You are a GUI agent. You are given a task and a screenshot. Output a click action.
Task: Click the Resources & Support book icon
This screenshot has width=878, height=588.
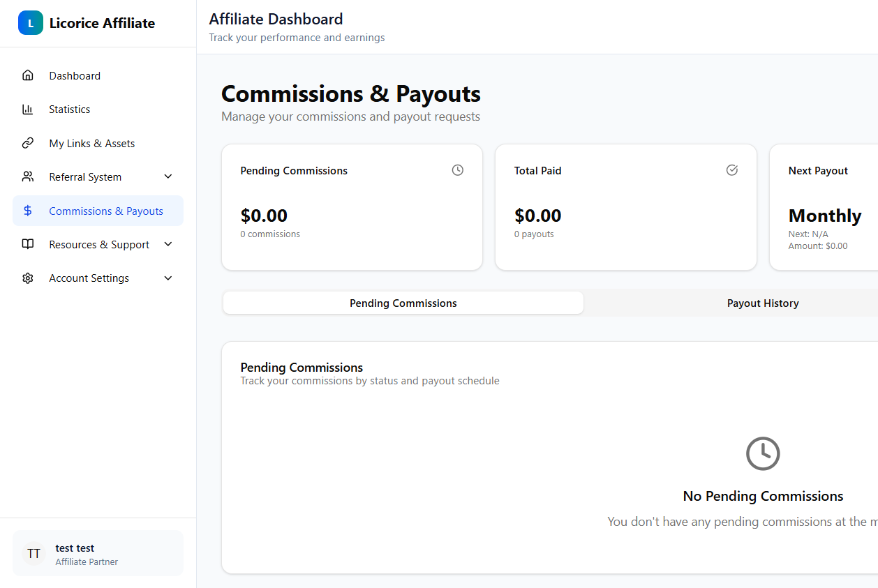click(x=28, y=244)
